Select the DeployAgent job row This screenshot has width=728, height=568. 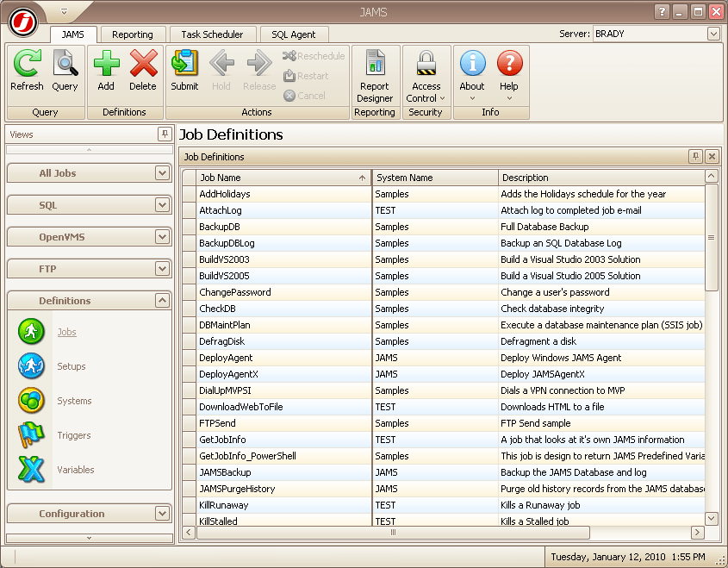tap(444, 358)
